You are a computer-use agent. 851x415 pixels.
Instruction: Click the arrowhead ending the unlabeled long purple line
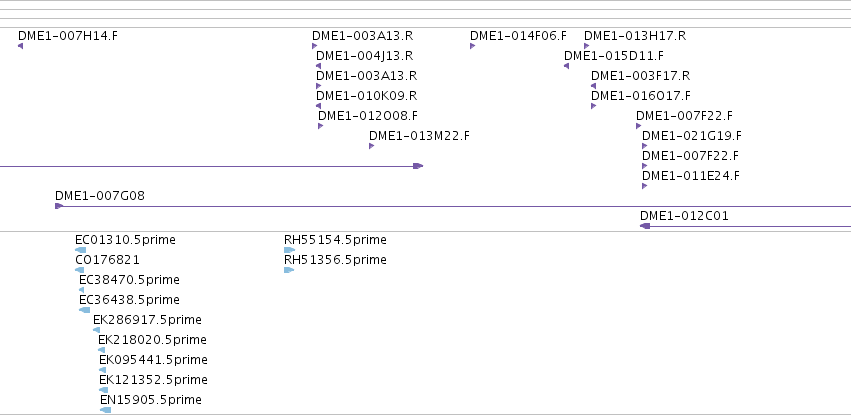(x=418, y=166)
